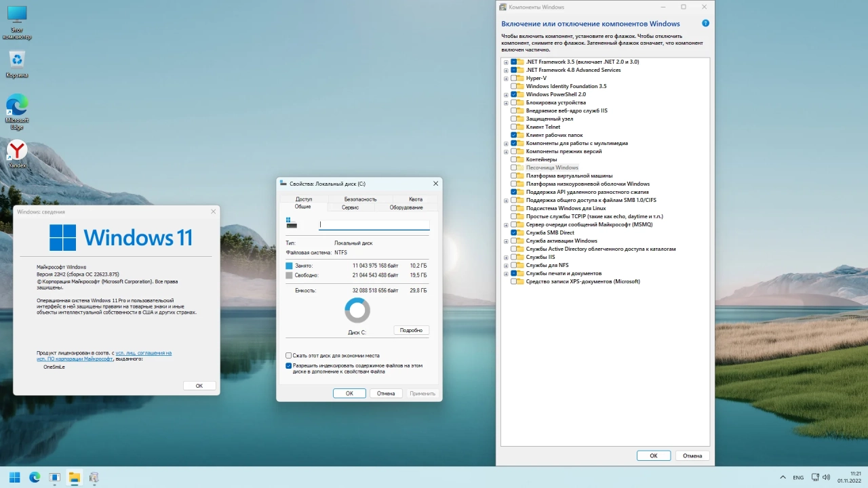Uncheck Служба SMB Direct
The width and height of the screenshot is (868, 488).
(513, 232)
